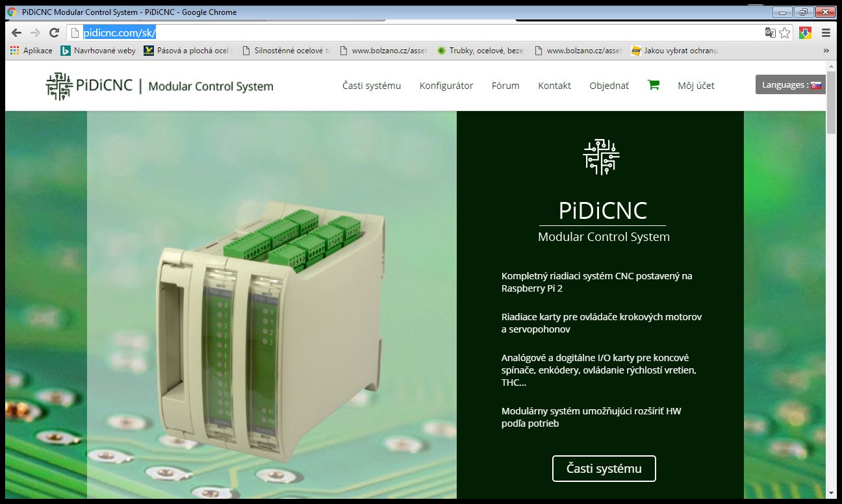Viewport: 842px width, 504px height.
Task: Bookmark this page with the star icon
Action: (785, 33)
